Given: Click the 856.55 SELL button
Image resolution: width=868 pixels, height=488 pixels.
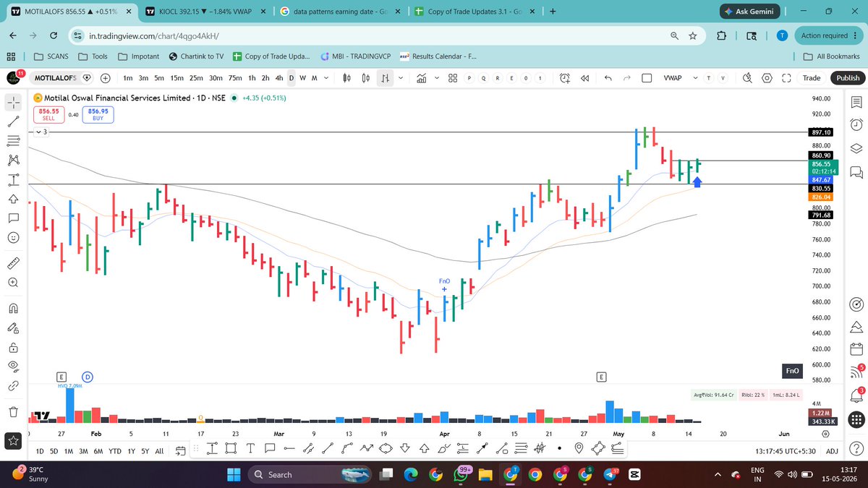Looking at the screenshot, I should pos(48,114).
